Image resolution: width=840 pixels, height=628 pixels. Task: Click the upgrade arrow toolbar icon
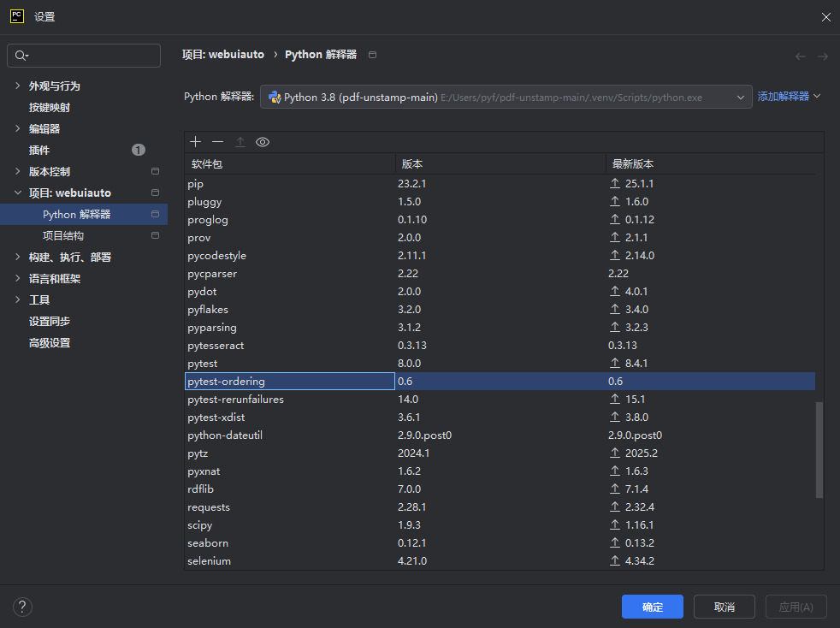click(240, 142)
